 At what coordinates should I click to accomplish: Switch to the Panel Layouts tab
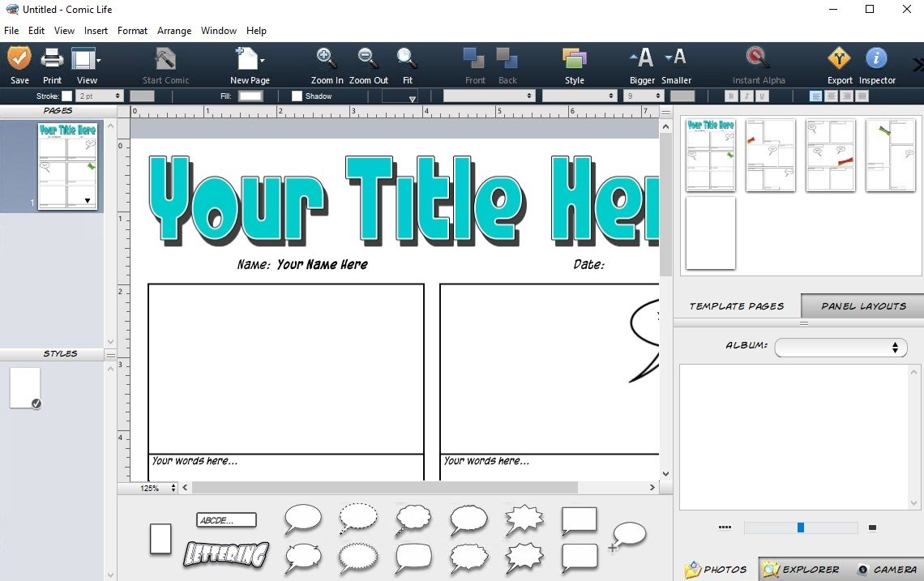[863, 305]
